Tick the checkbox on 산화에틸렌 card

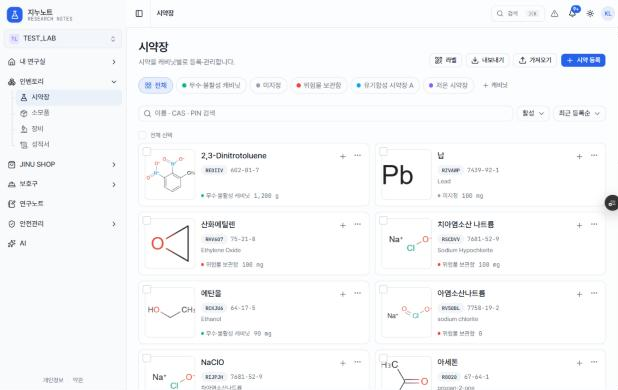[x=147, y=220]
